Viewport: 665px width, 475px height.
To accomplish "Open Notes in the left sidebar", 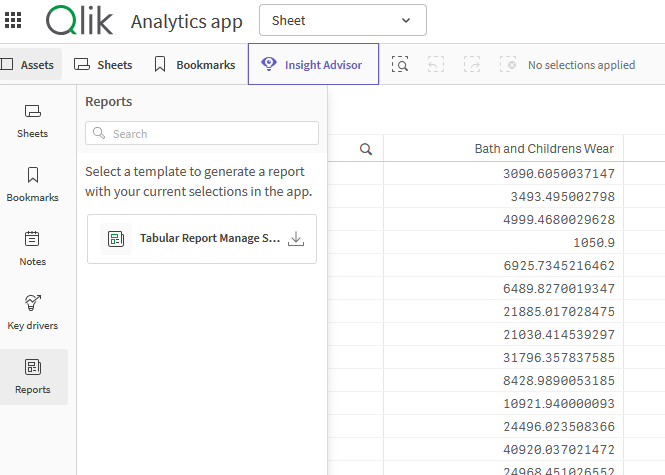I will point(33,248).
